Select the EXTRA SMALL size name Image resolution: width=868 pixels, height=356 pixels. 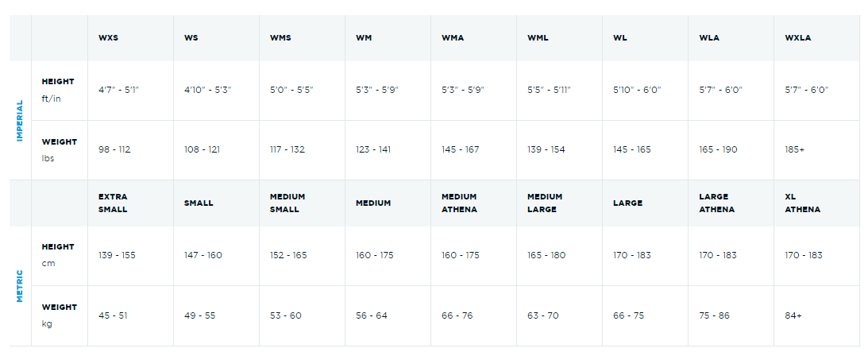(x=113, y=203)
